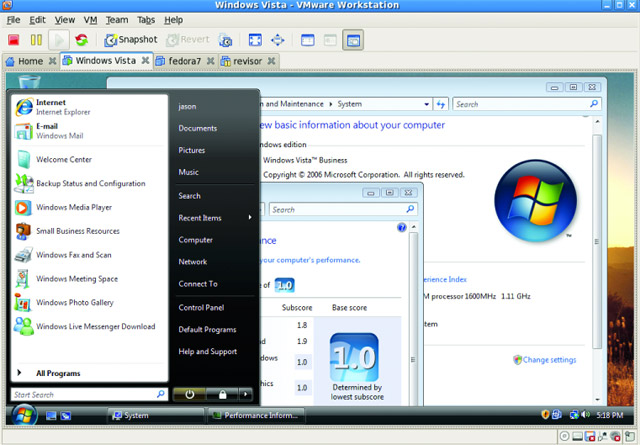
Task: Open jason user folder
Action: tap(187, 107)
